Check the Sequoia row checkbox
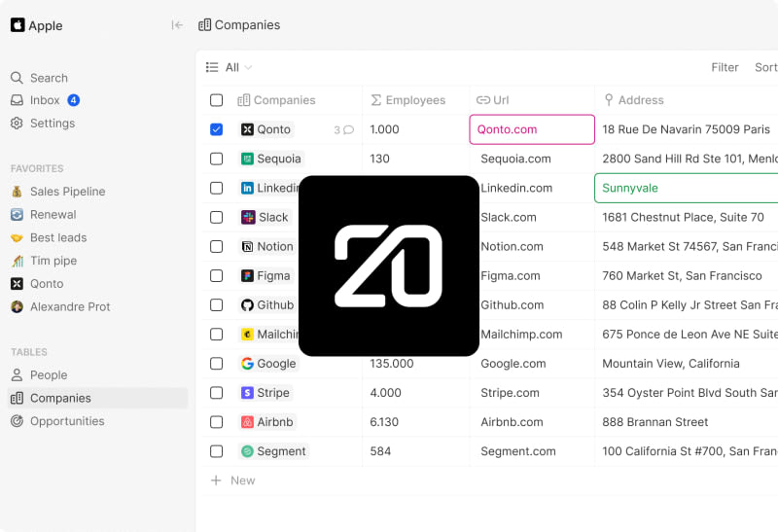778x532 pixels. [216, 159]
